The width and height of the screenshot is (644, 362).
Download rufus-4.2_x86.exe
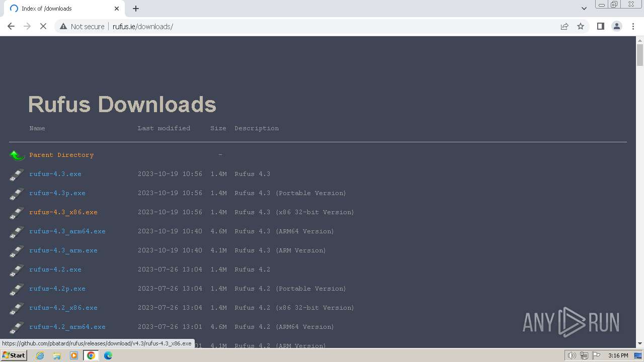(x=63, y=308)
